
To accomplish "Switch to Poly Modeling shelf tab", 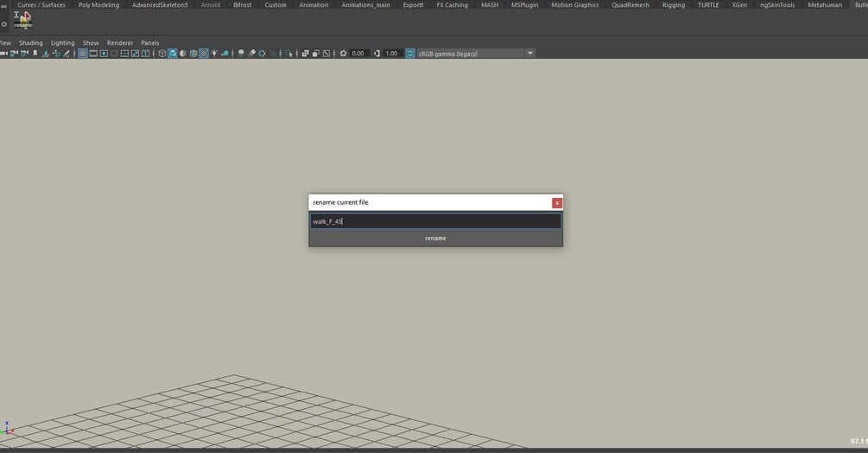I will [98, 5].
